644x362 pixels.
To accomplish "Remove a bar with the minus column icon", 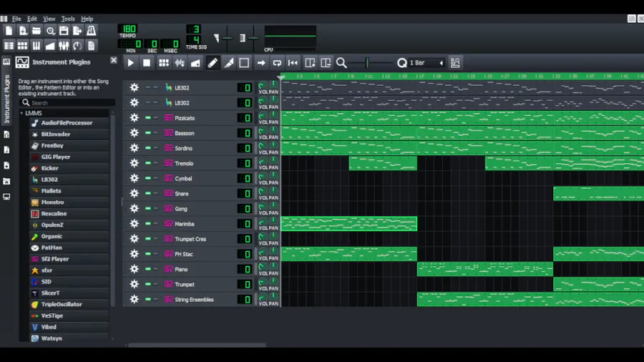I will (326, 63).
